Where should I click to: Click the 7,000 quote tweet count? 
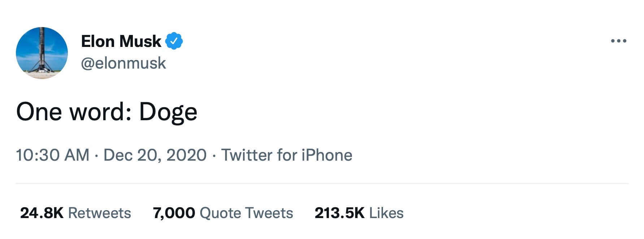pos(174,213)
